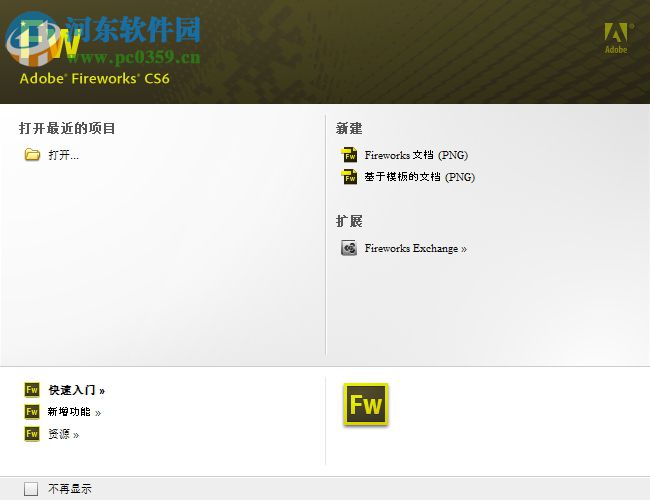Image resolution: width=650 pixels, height=500 pixels.
Task: Open the 资源 » link
Action: point(63,434)
